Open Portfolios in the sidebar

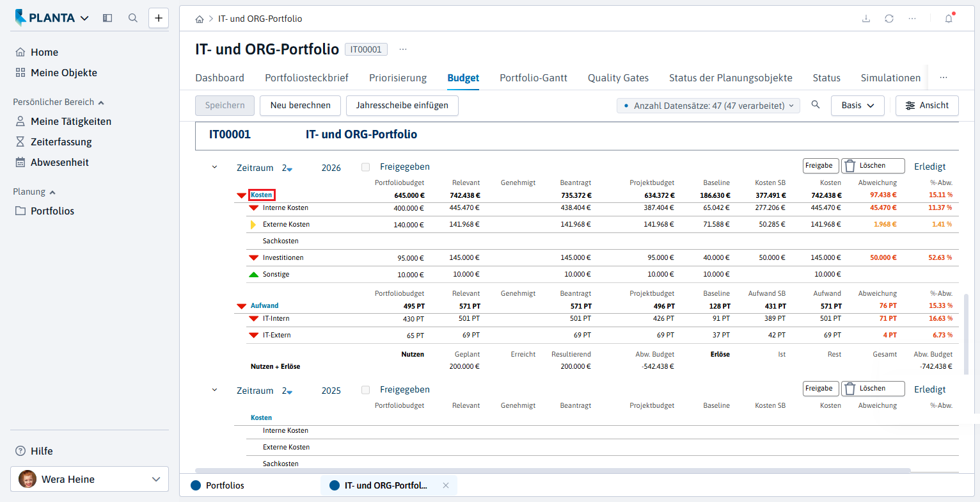coord(43,211)
